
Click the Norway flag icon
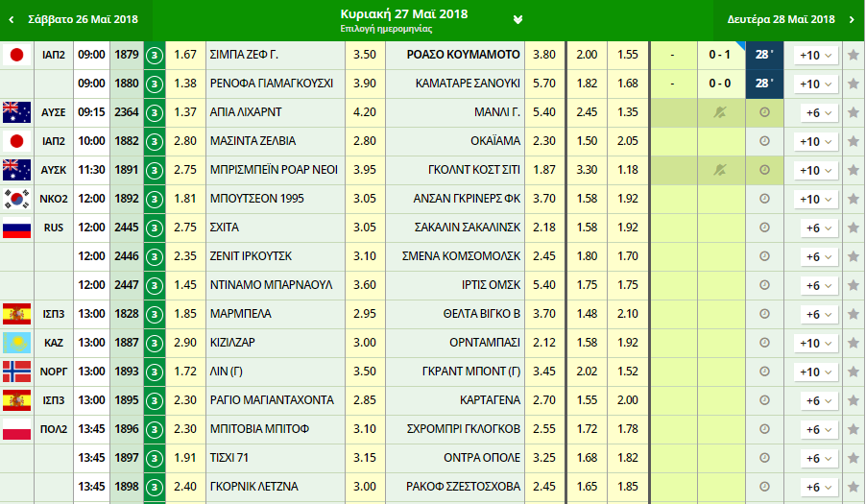pyautogui.click(x=16, y=372)
